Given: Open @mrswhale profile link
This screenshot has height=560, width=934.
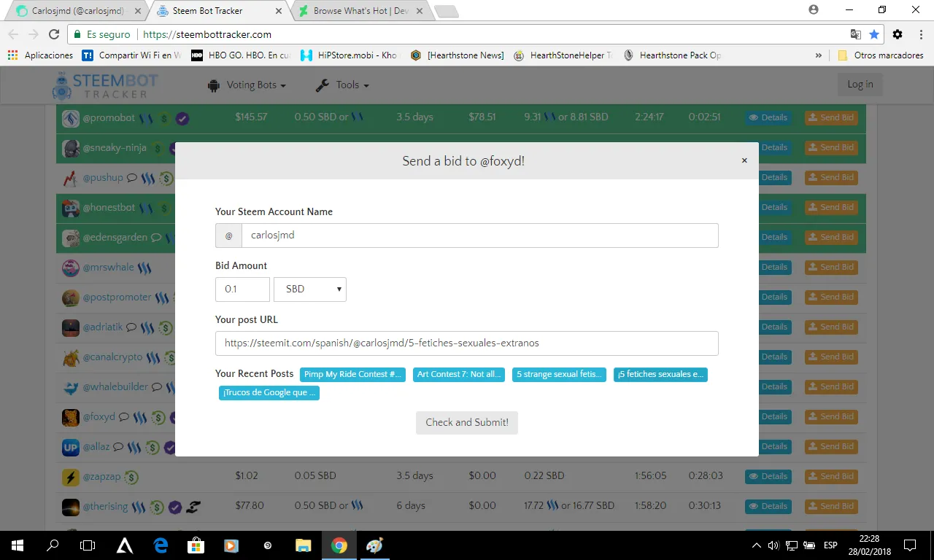Looking at the screenshot, I should pyautogui.click(x=108, y=267).
